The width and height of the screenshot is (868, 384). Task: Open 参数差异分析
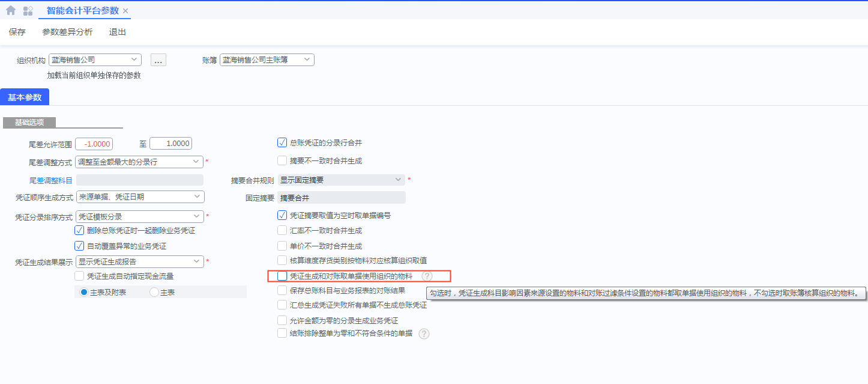click(67, 32)
